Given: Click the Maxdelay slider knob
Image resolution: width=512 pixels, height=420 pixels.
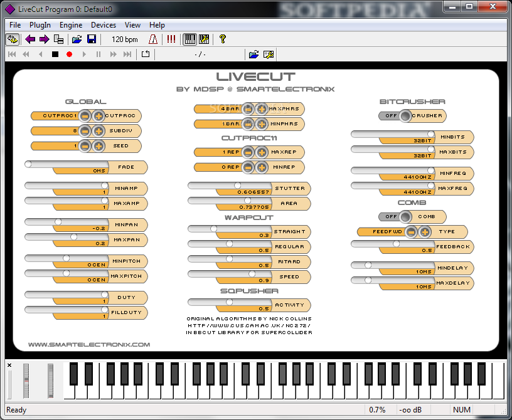Looking at the screenshot, I should click(x=368, y=280).
